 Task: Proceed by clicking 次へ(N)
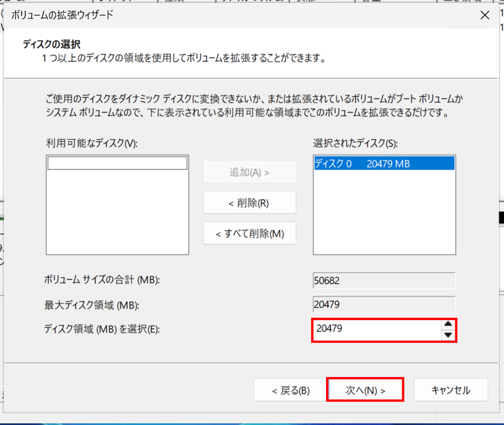click(365, 389)
